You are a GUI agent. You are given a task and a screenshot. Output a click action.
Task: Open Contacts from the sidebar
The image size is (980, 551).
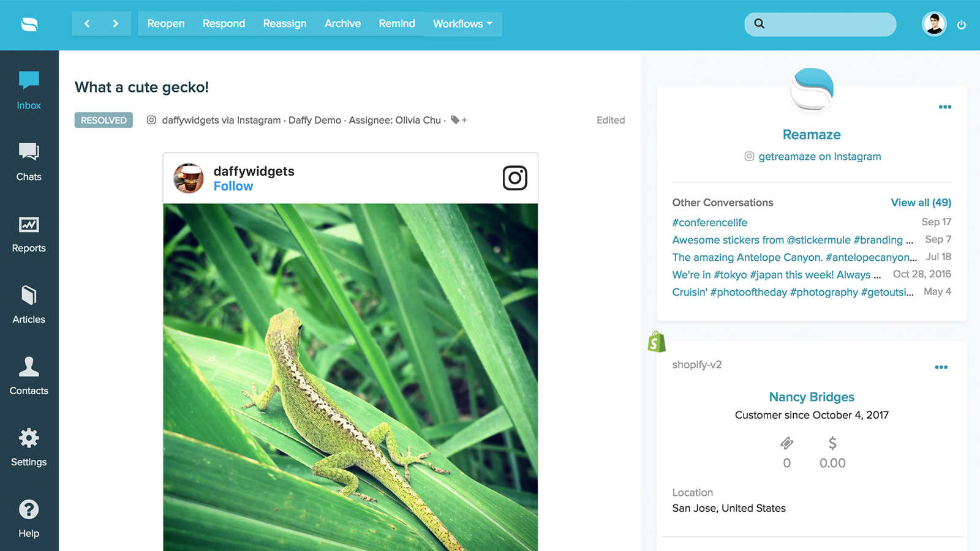[29, 376]
